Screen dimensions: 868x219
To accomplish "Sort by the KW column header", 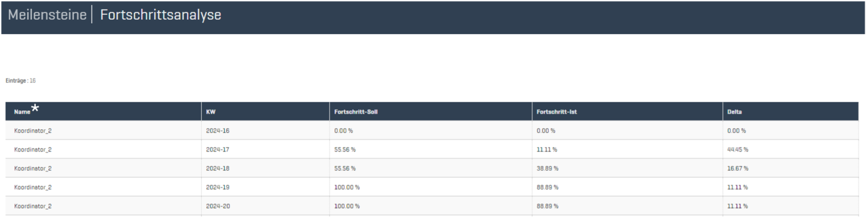I will (211, 112).
